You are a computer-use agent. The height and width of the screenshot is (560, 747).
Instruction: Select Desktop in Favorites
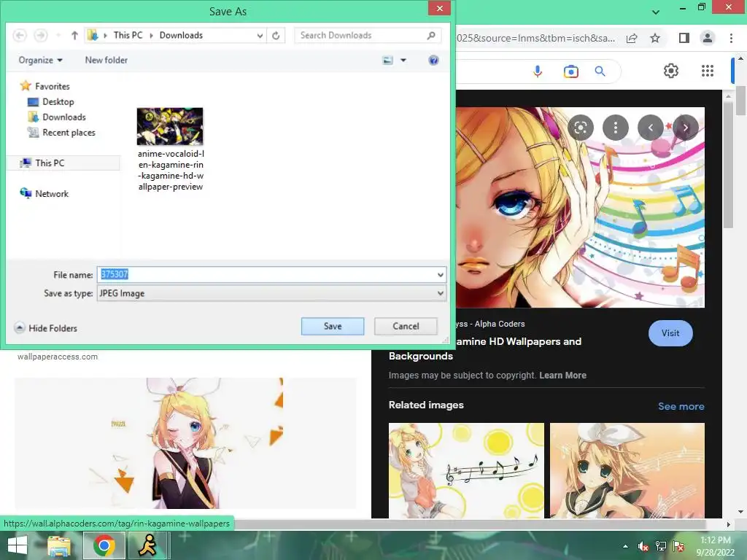[51, 101]
